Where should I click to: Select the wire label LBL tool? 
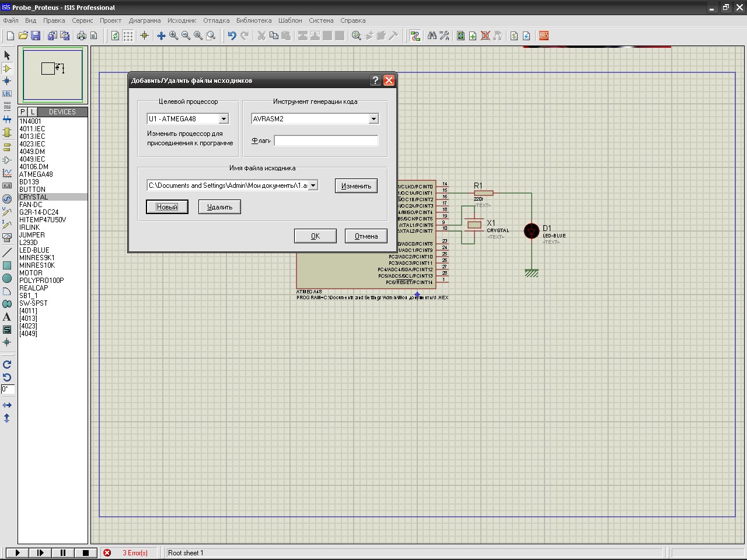(7, 93)
